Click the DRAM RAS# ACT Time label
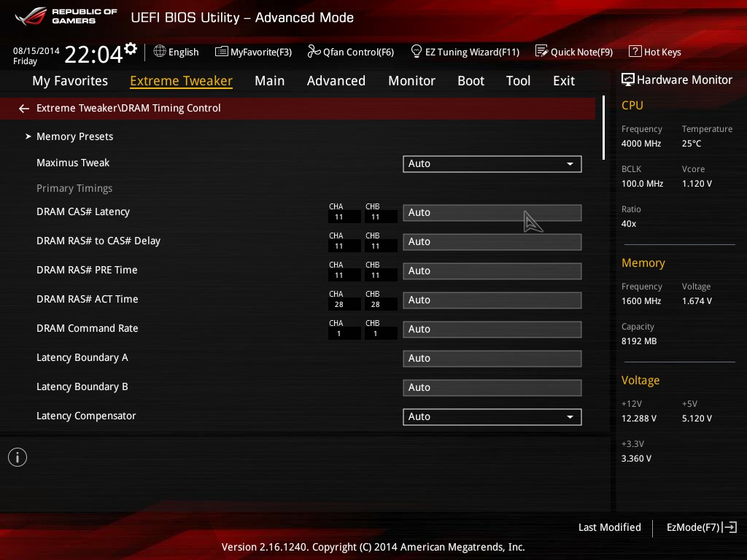The width and height of the screenshot is (747, 560). [88, 300]
